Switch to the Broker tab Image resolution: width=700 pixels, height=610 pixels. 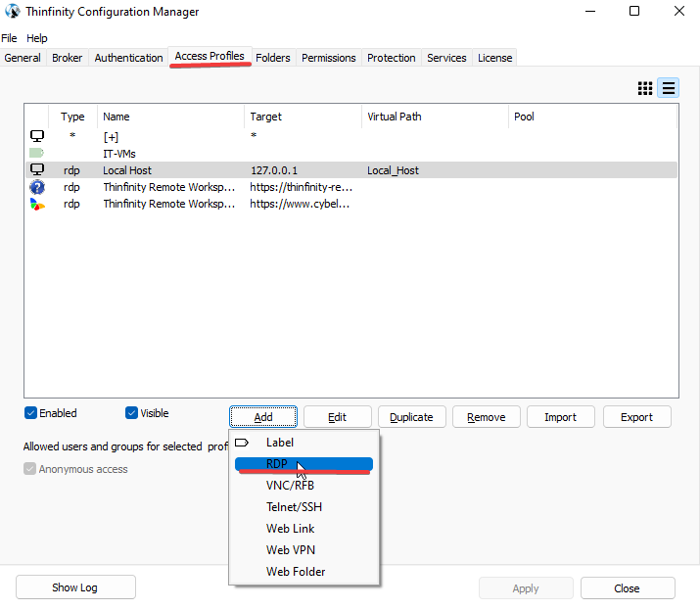(67, 58)
